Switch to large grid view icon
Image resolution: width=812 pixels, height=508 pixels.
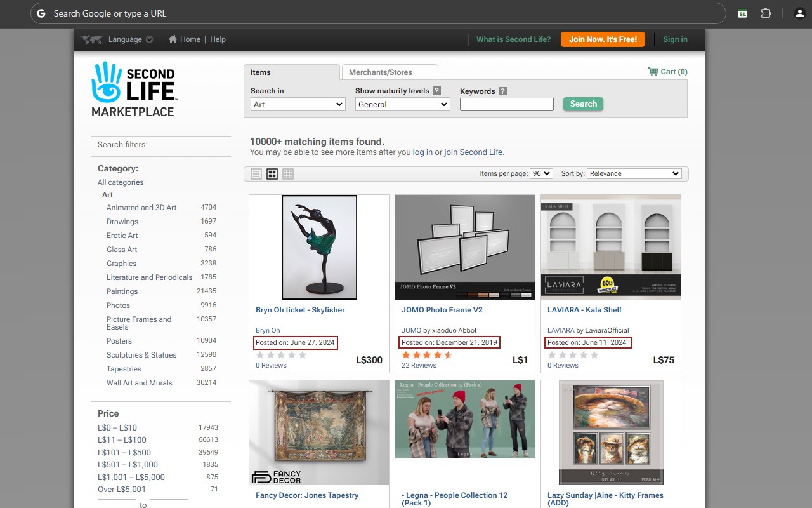(272, 174)
